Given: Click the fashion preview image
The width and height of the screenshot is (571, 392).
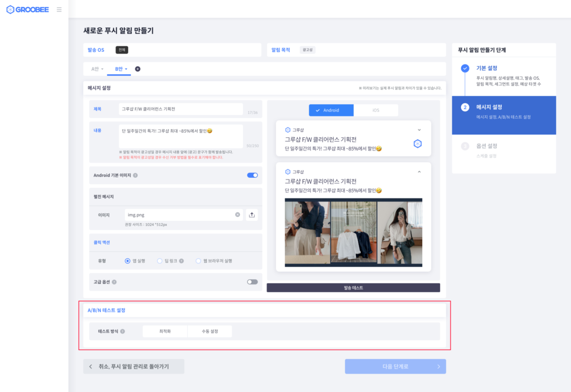Looking at the screenshot, I should [353, 233].
